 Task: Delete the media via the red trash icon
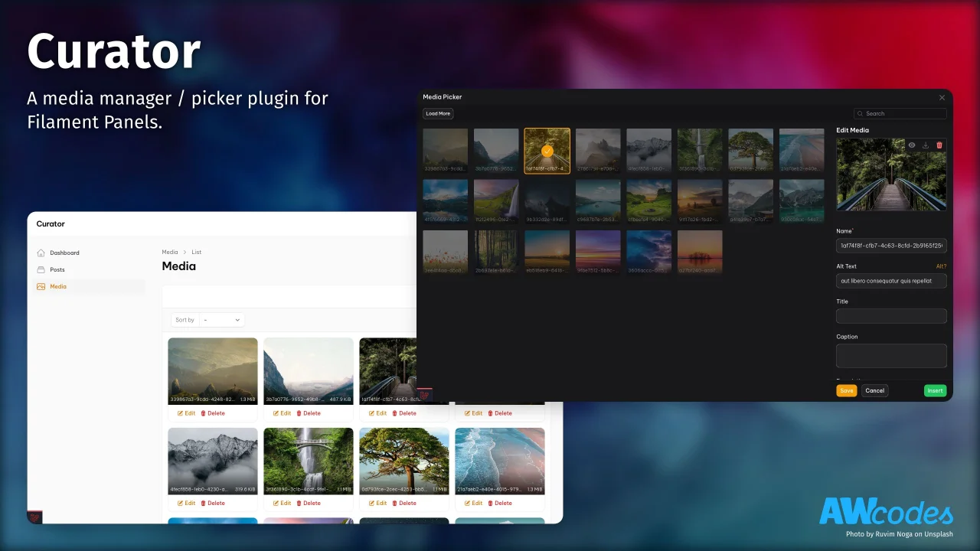point(939,145)
